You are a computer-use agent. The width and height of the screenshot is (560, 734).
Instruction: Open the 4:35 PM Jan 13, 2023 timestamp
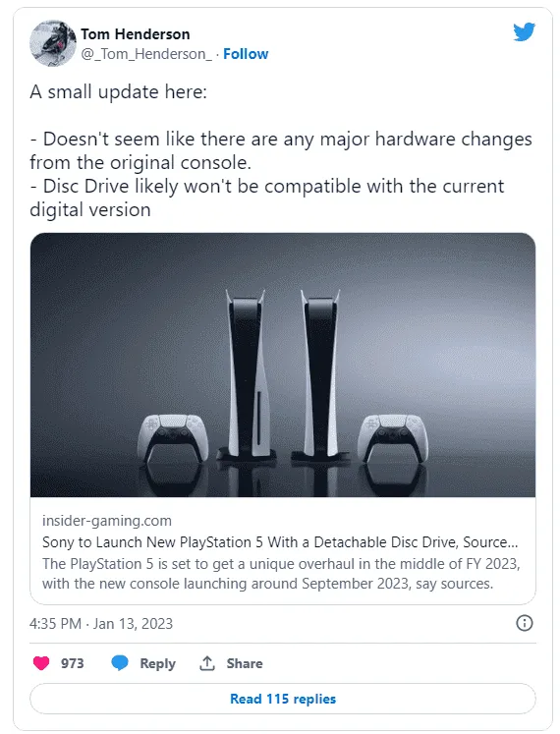click(101, 624)
